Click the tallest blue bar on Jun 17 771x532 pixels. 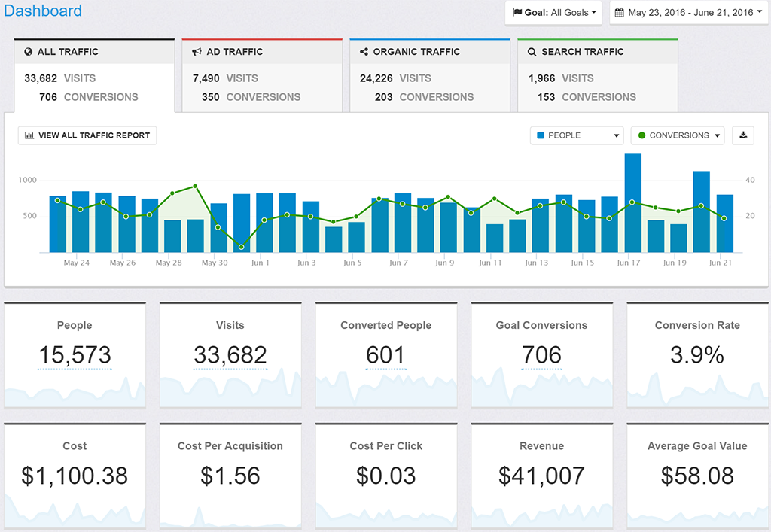(632, 202)
